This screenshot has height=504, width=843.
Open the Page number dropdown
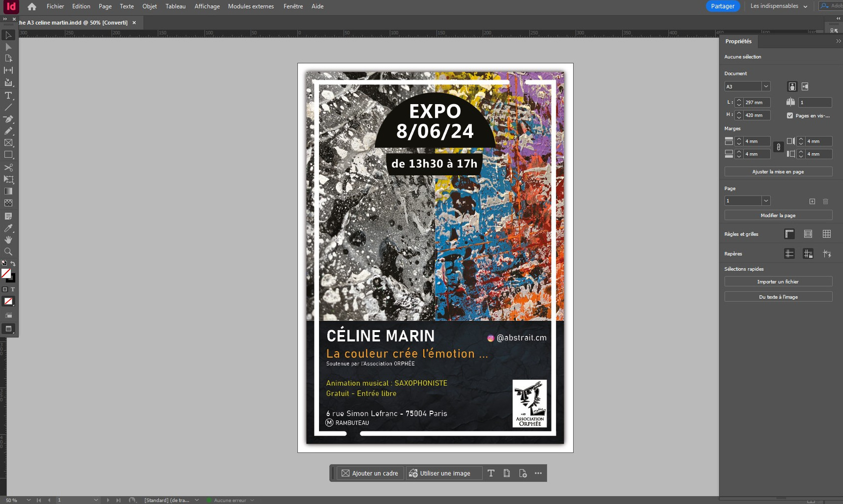point(765,200)
